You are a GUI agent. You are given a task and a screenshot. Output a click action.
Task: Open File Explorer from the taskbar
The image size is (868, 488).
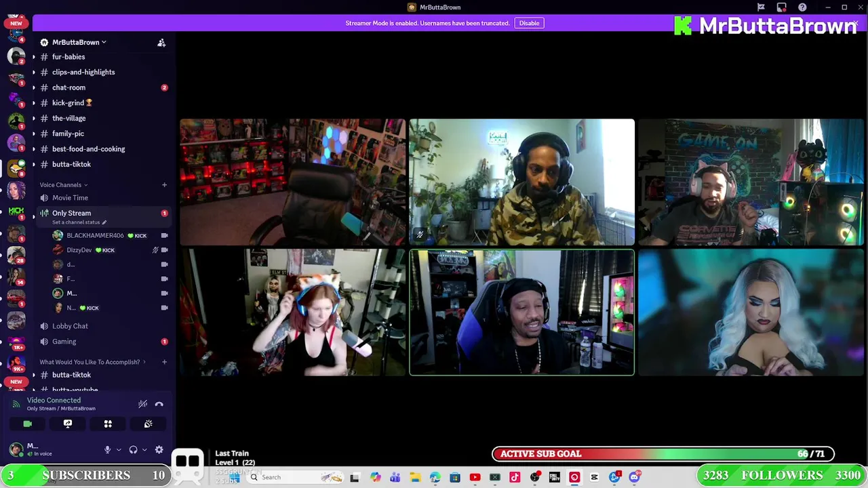(x=415, y=477)
